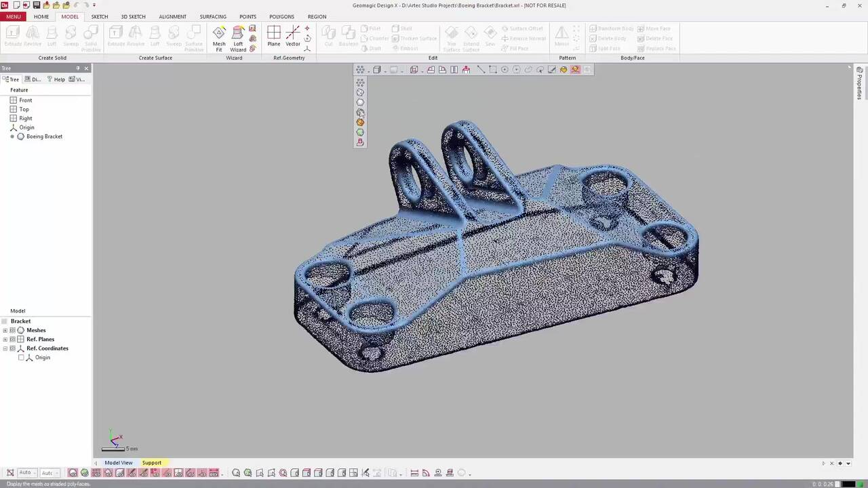The height and width of the screenshot is (488, 868).
Task: Click the Extend Surface tool
Action: point(471,39)
